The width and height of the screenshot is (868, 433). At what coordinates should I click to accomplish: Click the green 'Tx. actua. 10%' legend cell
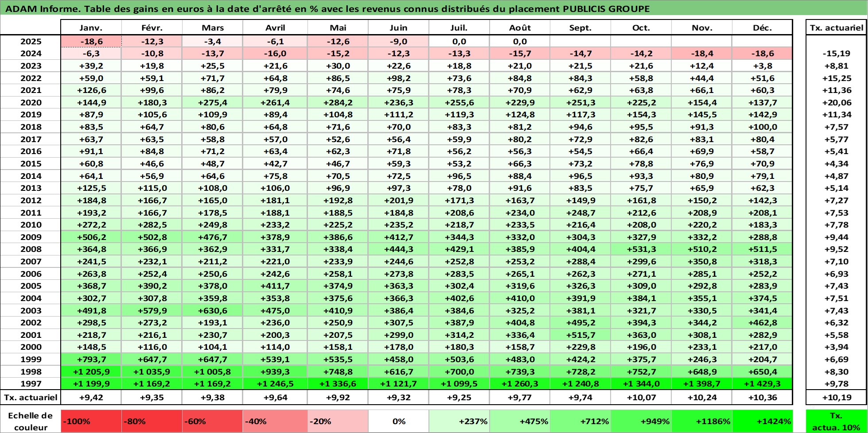point(836,421)
